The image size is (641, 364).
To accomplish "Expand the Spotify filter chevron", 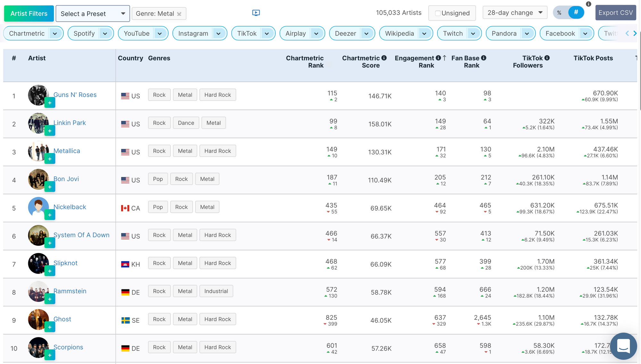I will 105,34.
